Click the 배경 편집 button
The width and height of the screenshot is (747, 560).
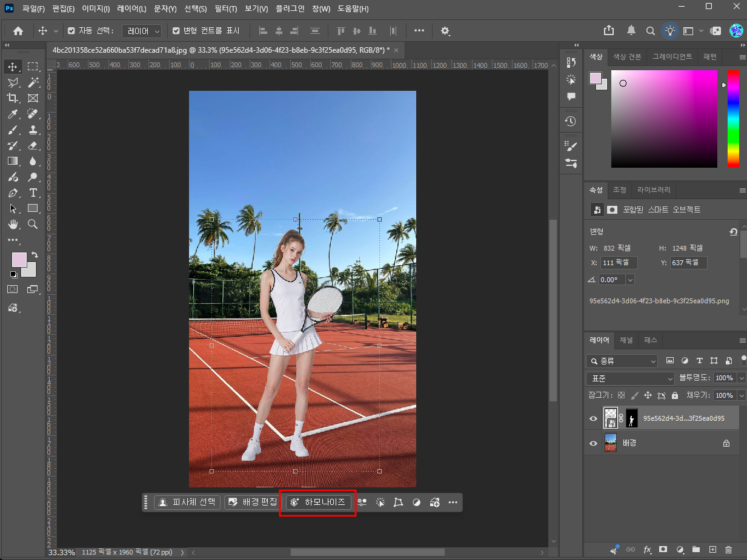(x=253, y=502)
